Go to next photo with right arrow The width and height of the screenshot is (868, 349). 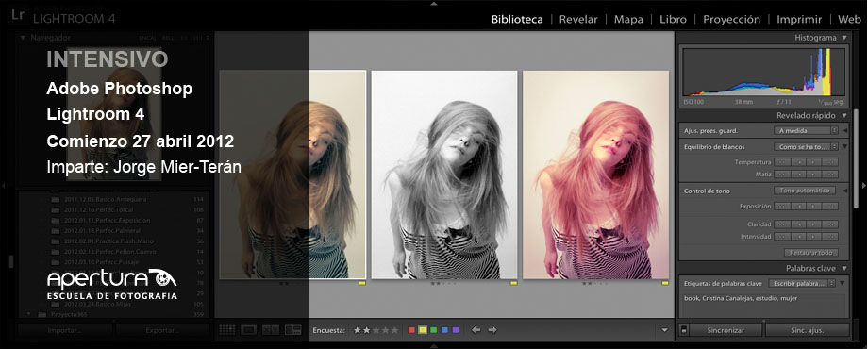pos(492,330)
